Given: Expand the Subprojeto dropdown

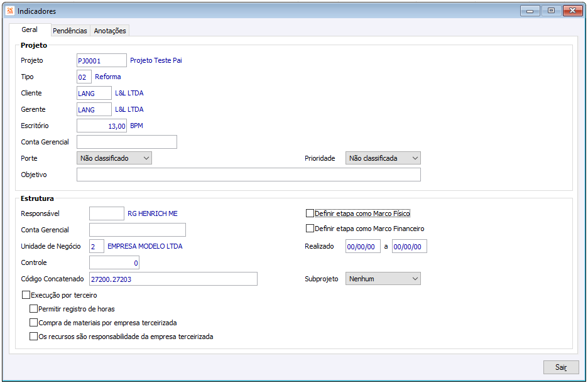Looking at the screenshot, I should [x=383, y=279].
